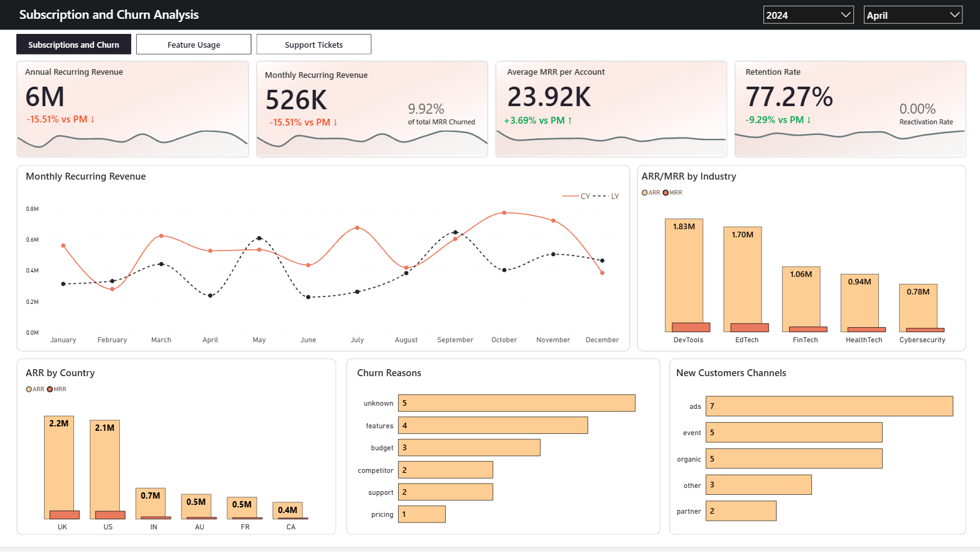This screenshot has width=980, height=552.
Task: Select the DevTools 1.83M ARR bar
Action: 684,275
